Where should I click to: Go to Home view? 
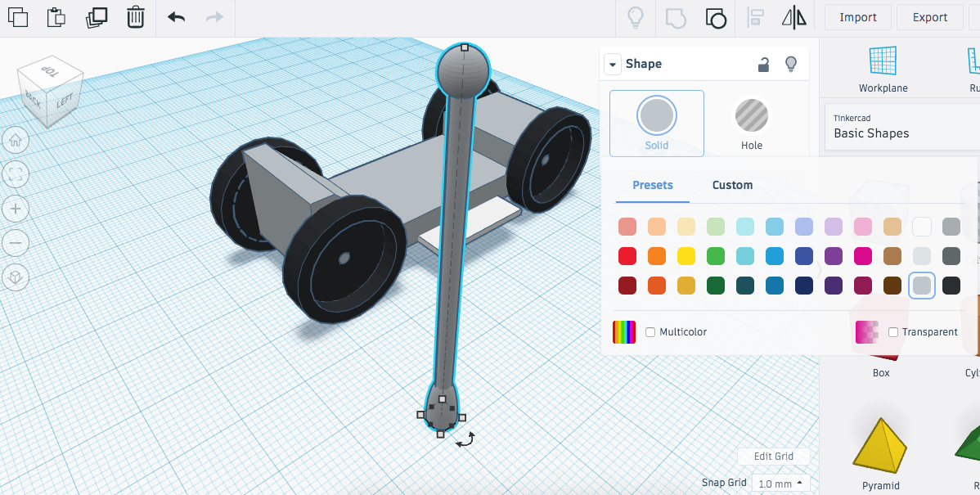pyautogui.click(x=16, y=140)
